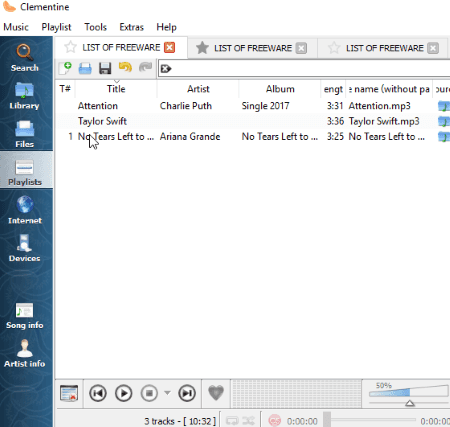
Task: Click the source icon in Taylor Swift row
Action: [x=443, y=122]
